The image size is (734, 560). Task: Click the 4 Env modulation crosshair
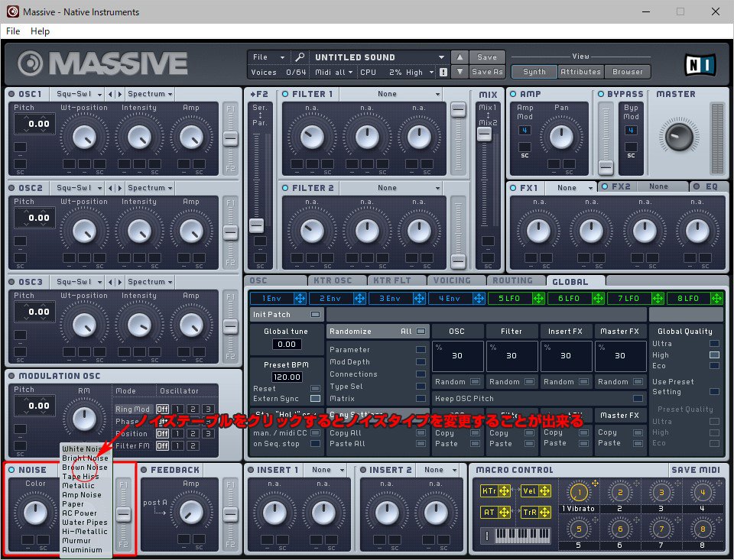[479, 299]
